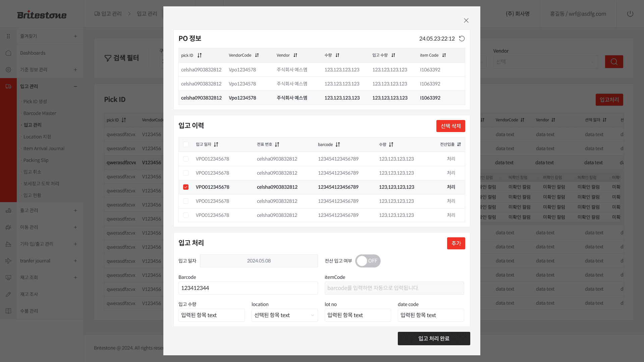Viewport: 644px width, 362px height.
Task: Click the refresh icon beside the PO timestamp
Action: (x=462, y=39)
